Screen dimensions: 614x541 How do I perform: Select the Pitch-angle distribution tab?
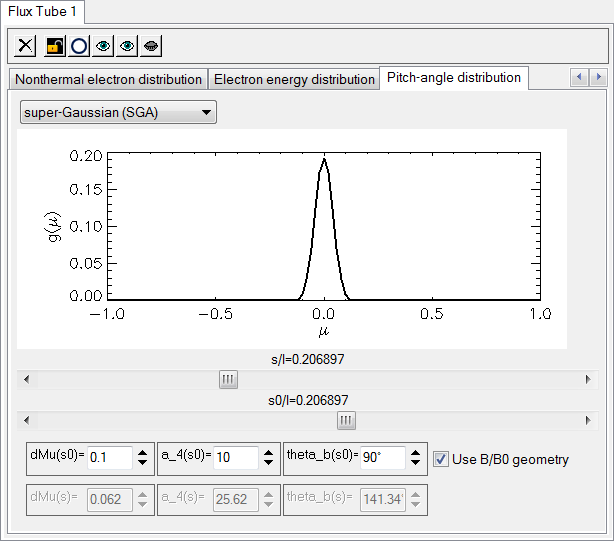point(454,78)
